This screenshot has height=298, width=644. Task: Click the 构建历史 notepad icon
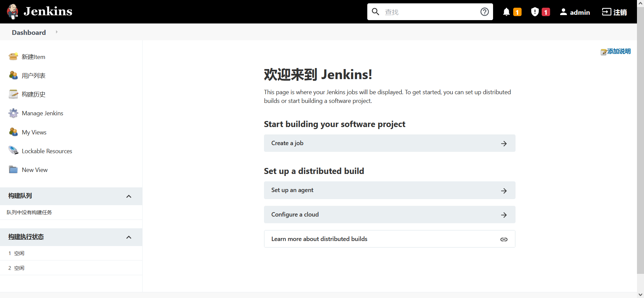13,94
